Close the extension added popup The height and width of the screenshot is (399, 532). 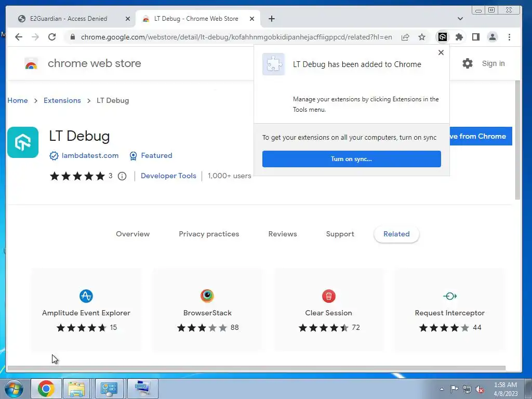tap(441, 52)
